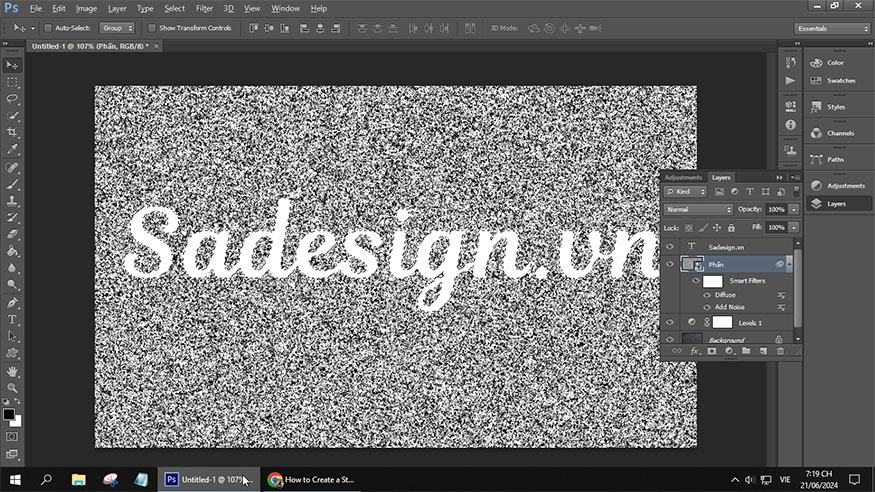Select the Untitled-1 document tab
The width and height of the screenshot is (875, 492).
(x=90, y=46)
